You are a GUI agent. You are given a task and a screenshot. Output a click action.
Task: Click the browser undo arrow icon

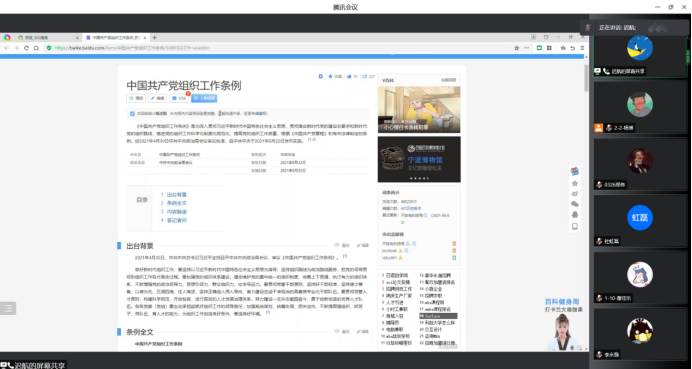point(572,48)
